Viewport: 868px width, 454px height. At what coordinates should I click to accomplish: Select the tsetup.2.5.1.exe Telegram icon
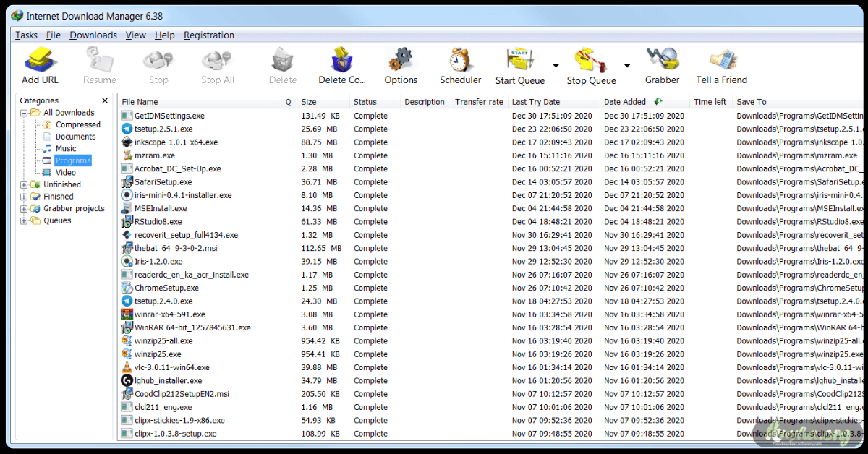pyautogui.click(x=127, y=129)
